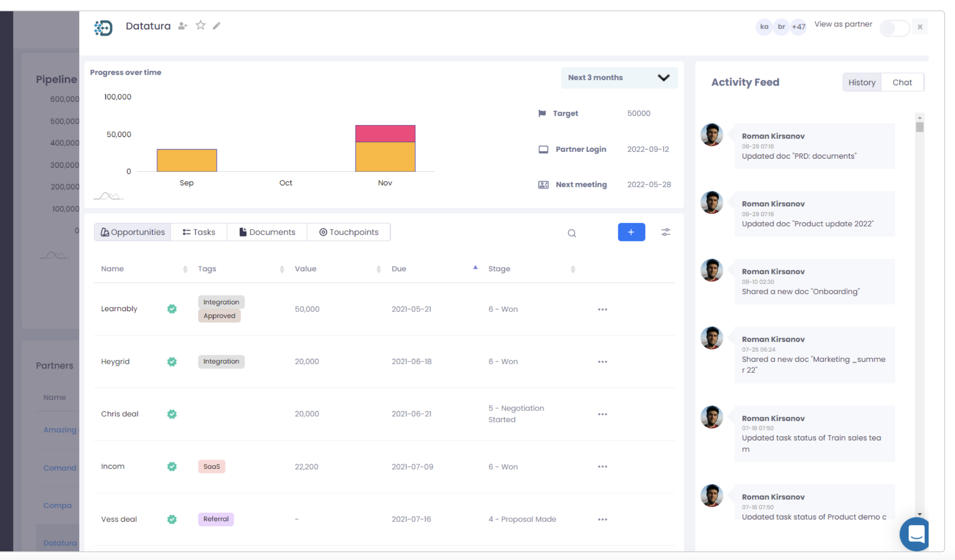Open the Intercom messenger bubble

(914, 534)
